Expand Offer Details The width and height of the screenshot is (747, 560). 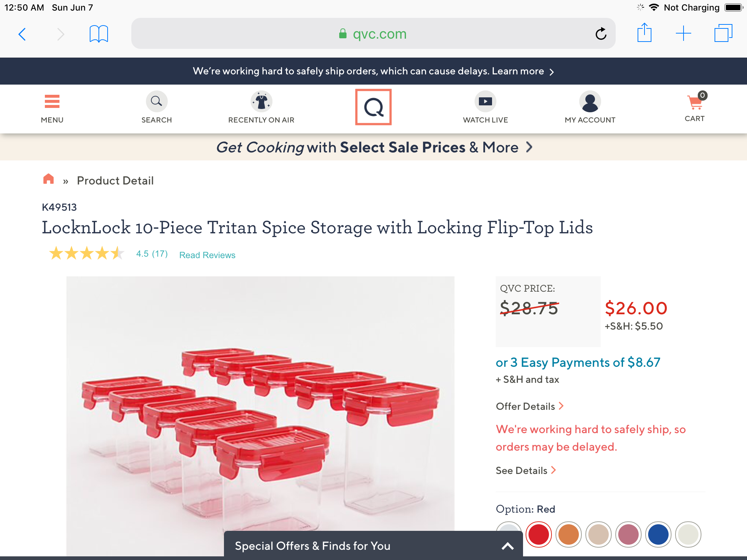tap(530, 406)
